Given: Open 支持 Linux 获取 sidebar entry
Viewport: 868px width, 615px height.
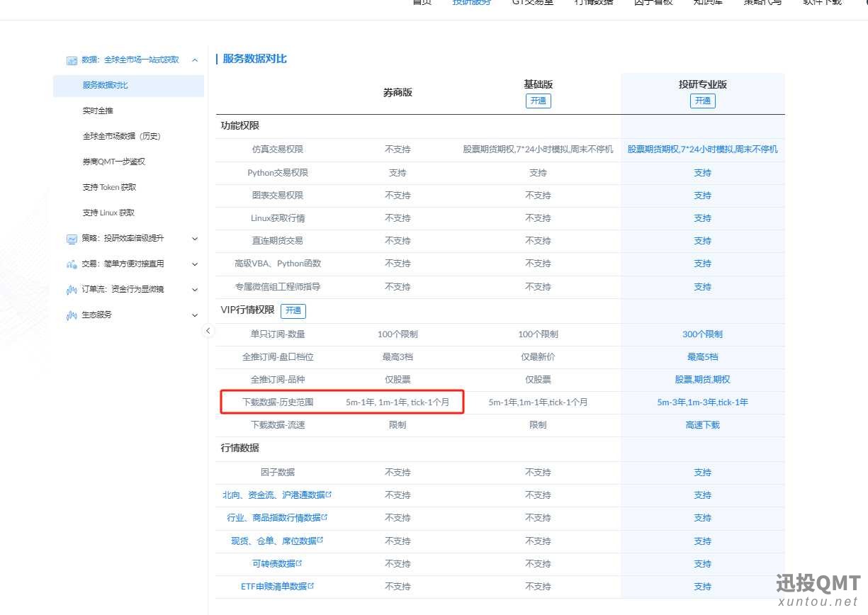Looking at the screenshot, I should pos(108,213).
